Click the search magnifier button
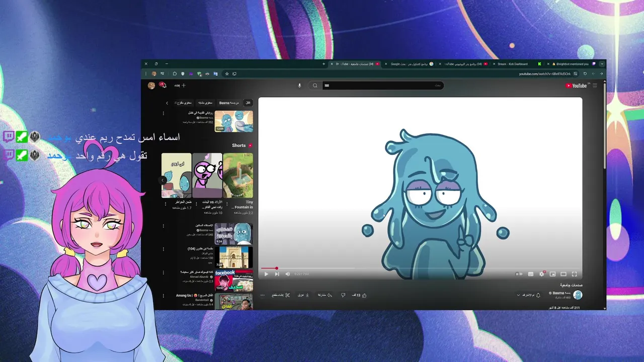Screen dimensions: 644x362 (x=315, y=85)
